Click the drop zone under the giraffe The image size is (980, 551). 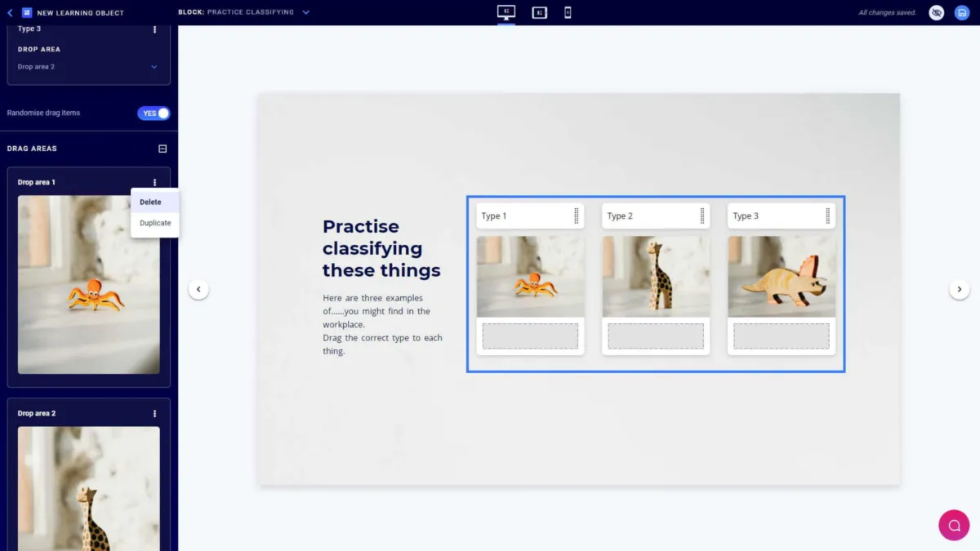(x=656, y=336)
